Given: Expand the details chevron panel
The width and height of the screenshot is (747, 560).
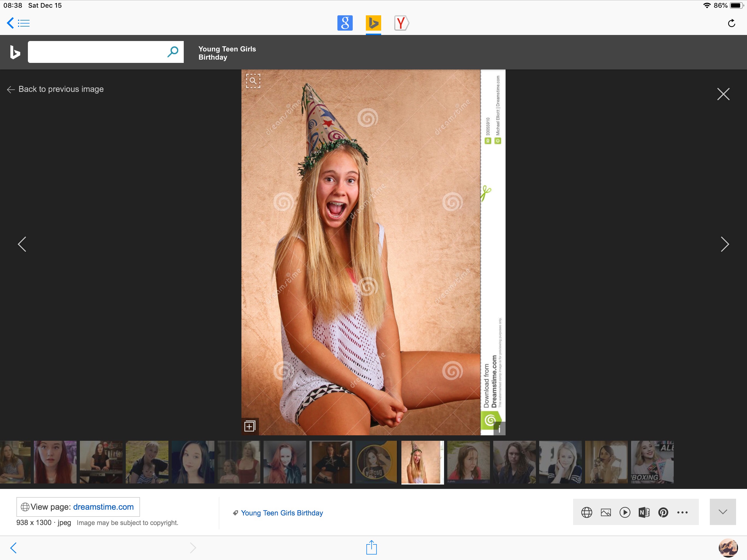Looking at the screenshot, I should pos(723,512).
